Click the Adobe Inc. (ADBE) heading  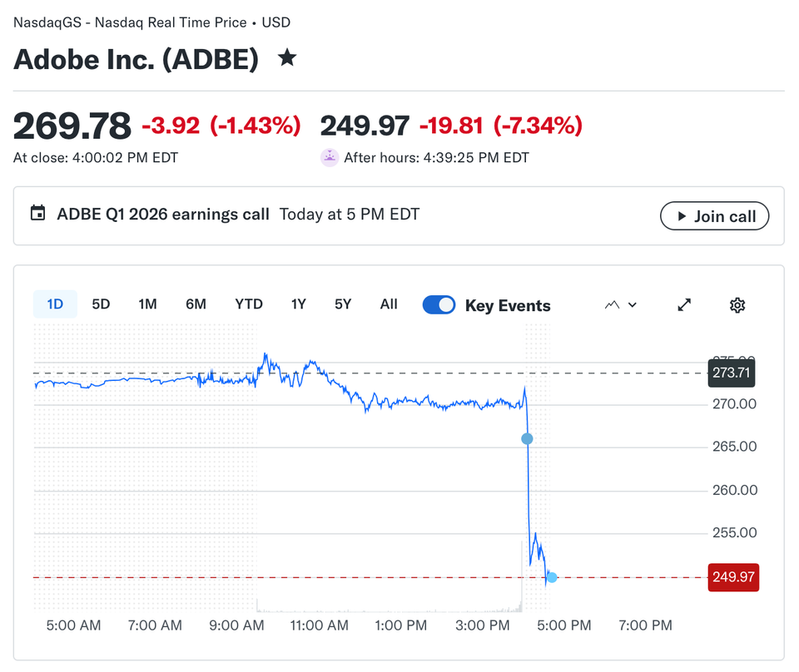tap(138, 58)
